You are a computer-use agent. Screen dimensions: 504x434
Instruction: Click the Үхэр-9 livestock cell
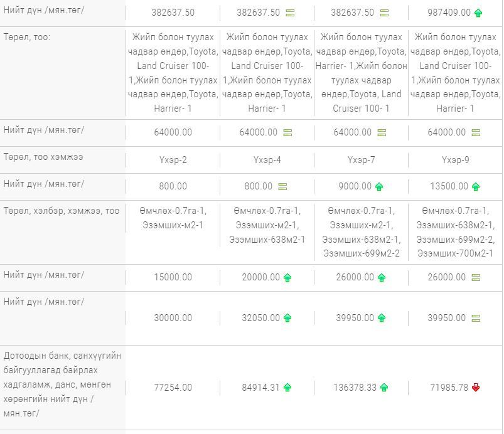click(x=455, y=160)
